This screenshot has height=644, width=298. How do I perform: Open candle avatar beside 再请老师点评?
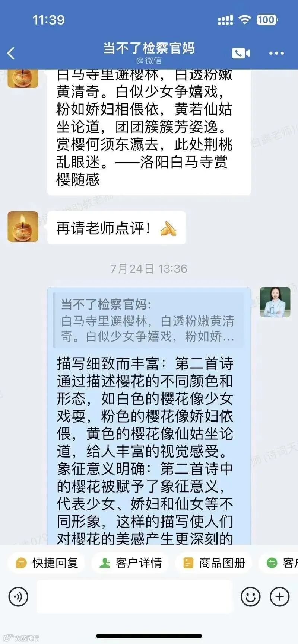pos(23,227)
